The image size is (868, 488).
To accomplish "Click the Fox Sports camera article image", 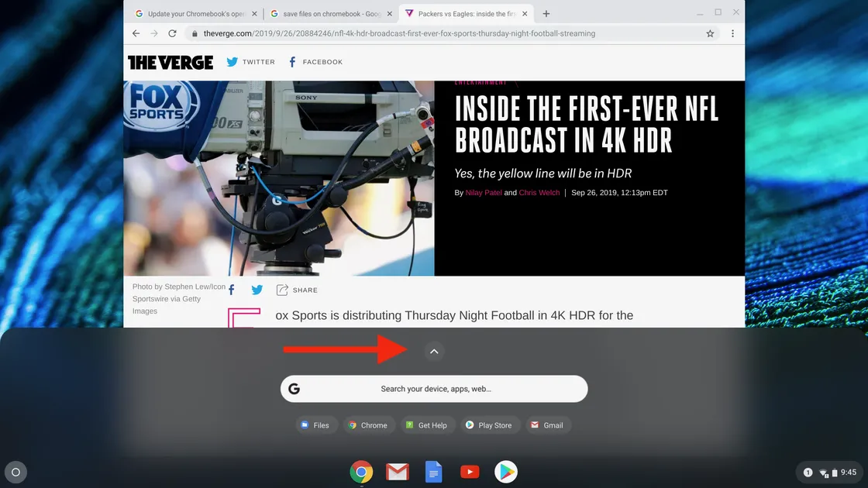I will (x=279, y=178).
